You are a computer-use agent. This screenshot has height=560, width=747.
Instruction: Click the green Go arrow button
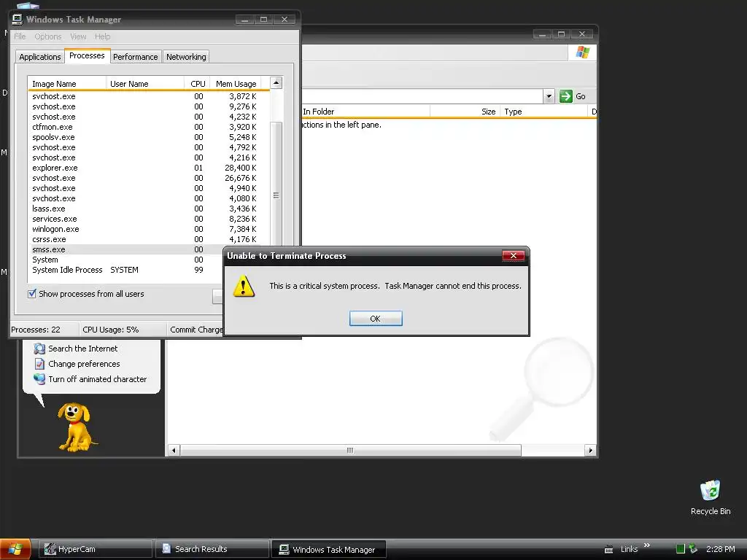565,96
